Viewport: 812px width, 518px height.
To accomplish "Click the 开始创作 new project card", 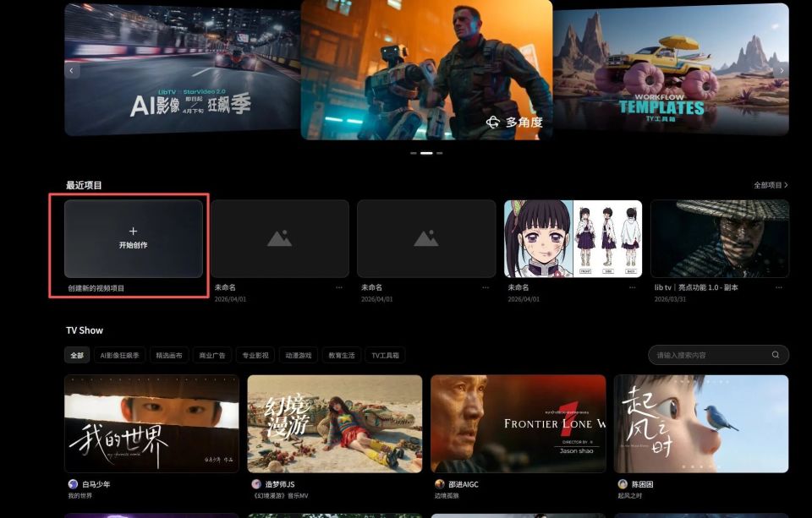I will (134, 239).
